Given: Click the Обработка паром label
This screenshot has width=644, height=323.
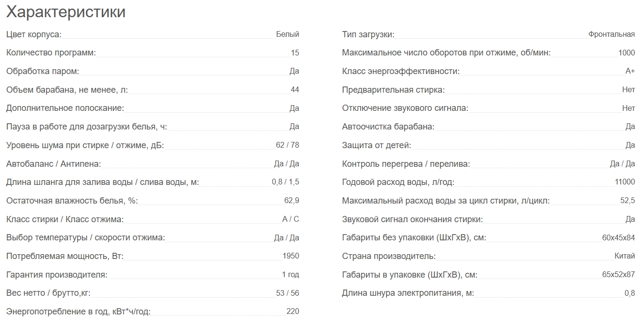Looking at the screenshot, I should tap(43, 71).
